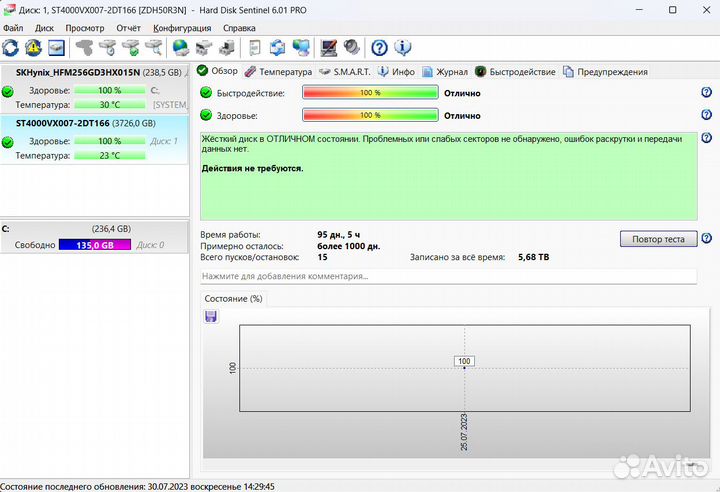
Task: Click the globe icon in toolbar
Action: [x=181, y=48]
